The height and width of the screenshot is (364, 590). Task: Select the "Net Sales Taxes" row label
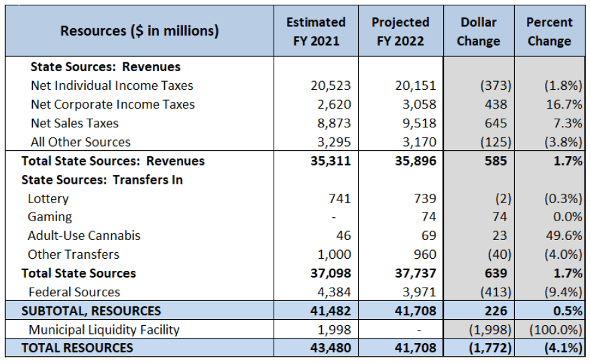pos(74,123)
